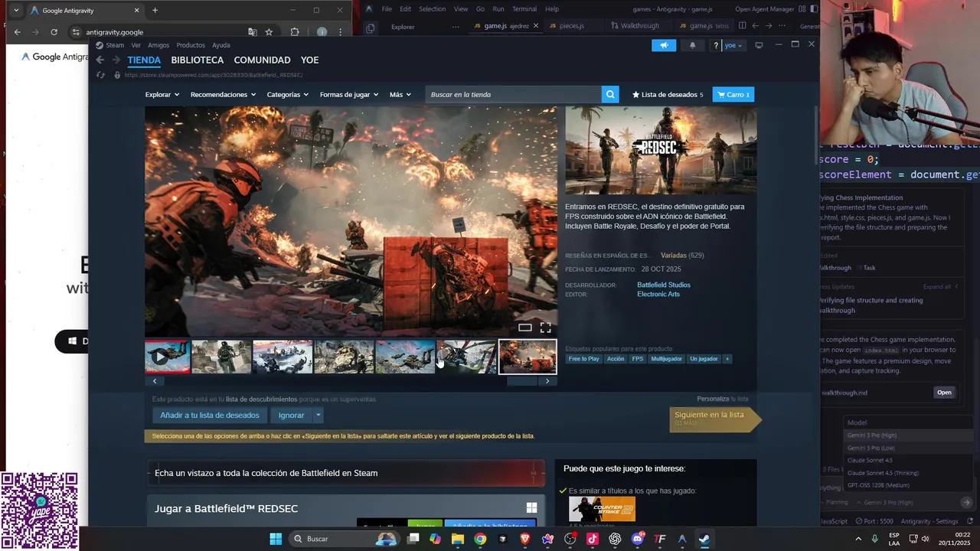
Task: Bookmark page star in Chrome
Action: (x=269, y=32)
